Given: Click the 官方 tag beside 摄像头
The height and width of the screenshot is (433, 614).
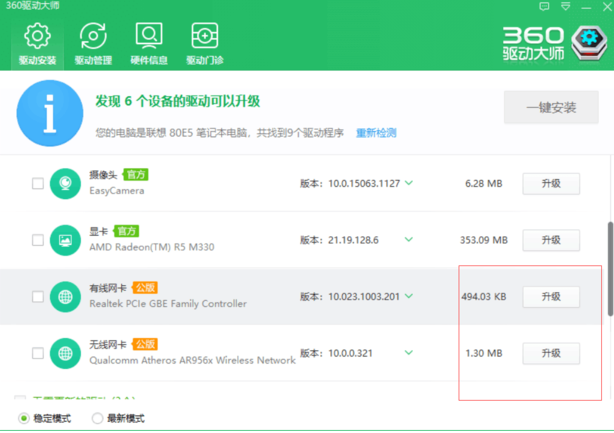Looking at the screenshot, I should click(x=135, y=175).
